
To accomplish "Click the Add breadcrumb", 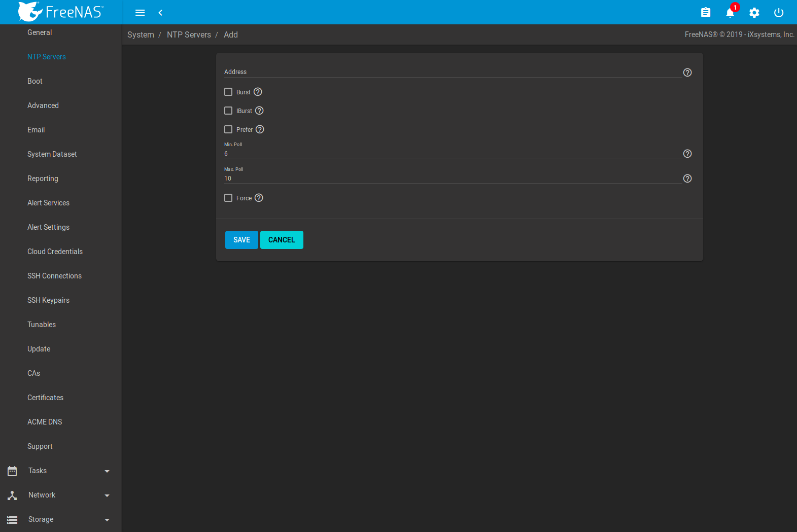I will (231, 34).
